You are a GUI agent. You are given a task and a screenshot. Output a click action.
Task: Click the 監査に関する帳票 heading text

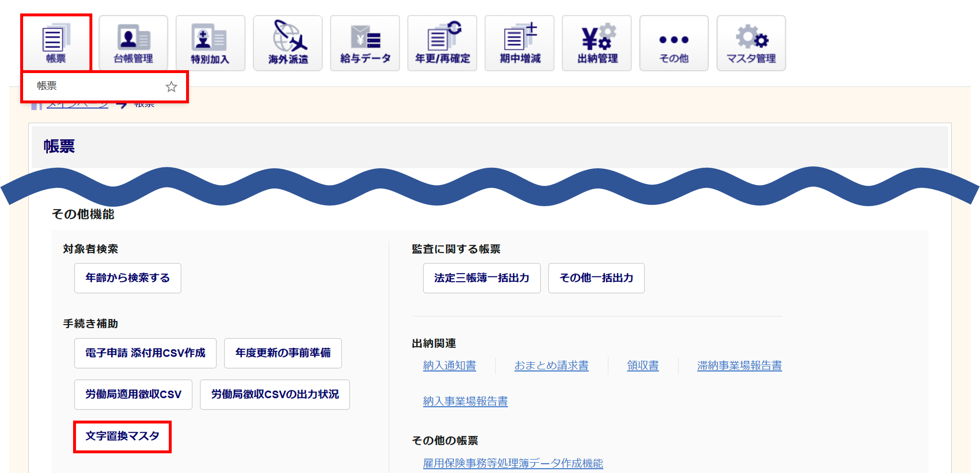(x=456, y=249)
